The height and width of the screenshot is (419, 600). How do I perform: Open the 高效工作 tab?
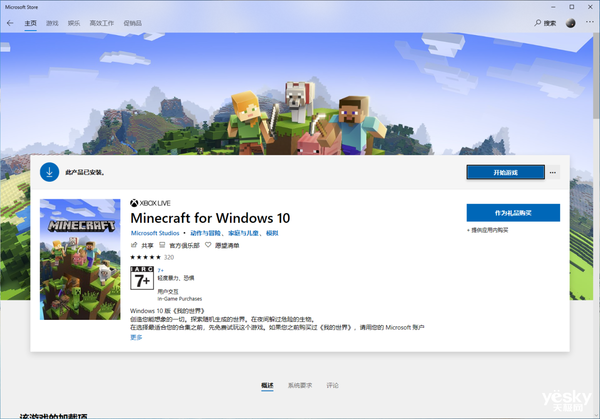[x=101, y=23]
